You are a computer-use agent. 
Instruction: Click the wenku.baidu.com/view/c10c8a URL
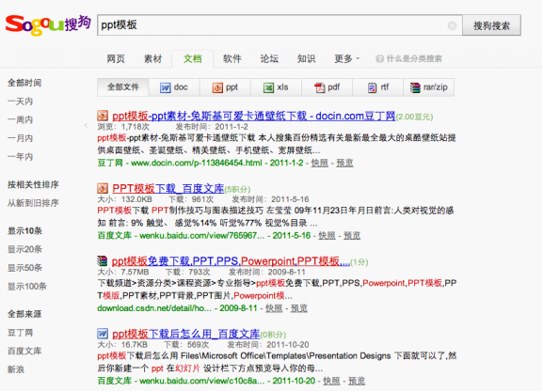pyautogui.click(x=202, y=381)
